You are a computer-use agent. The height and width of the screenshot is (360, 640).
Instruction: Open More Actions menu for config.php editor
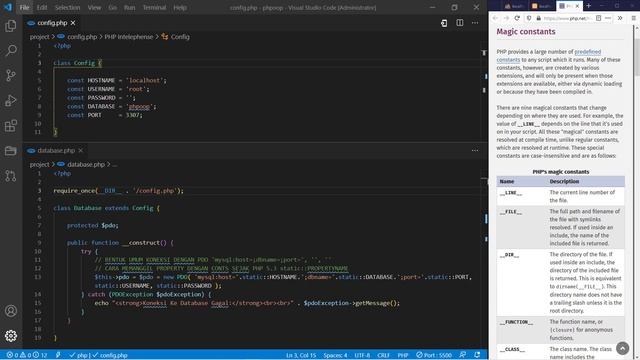click(x=475, y=23)
